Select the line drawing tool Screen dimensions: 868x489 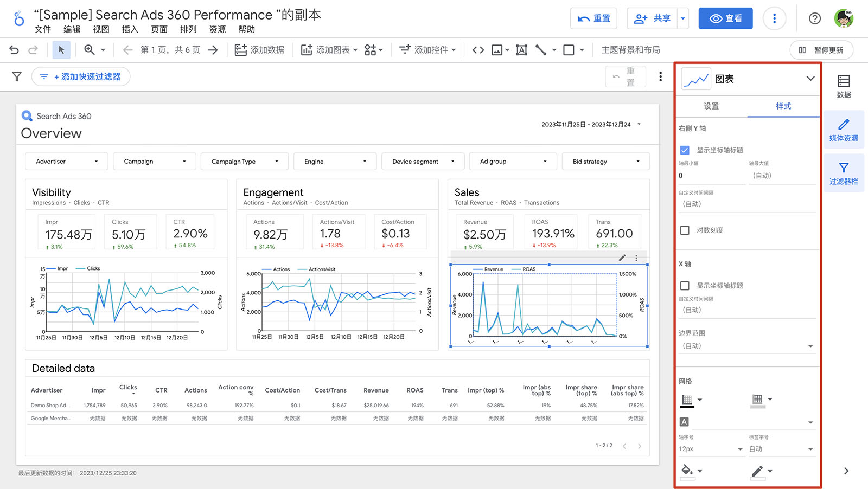coord(541,50)
